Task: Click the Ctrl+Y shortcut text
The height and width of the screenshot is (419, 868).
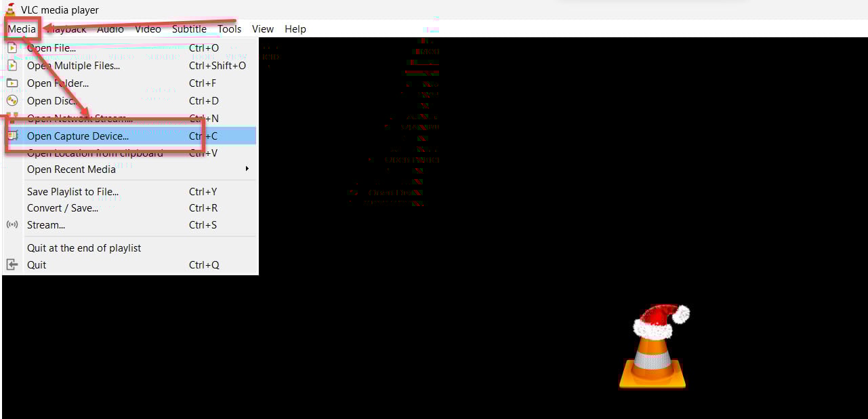Action: [203, 192]
